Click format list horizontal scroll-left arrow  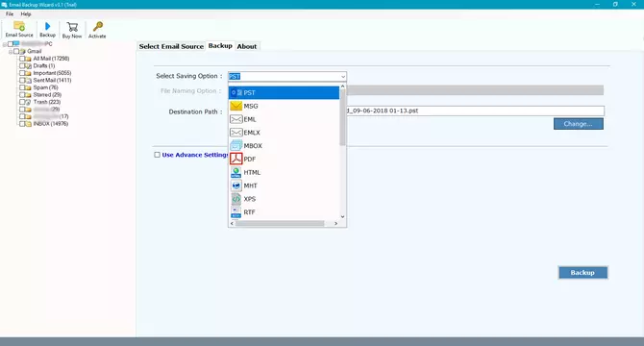tap(232, 224)
